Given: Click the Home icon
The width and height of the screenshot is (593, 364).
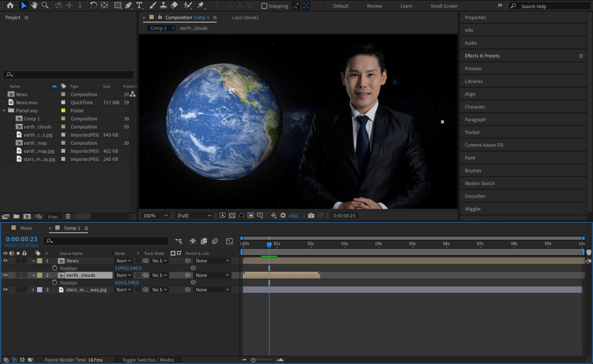Looking at the screenshot, I should pyautogui.click(x=10, y=5).
